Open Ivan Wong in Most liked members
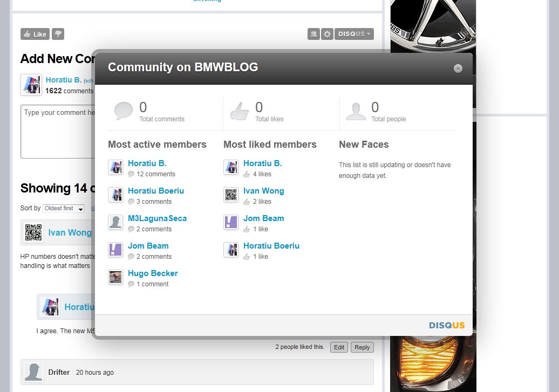 (263, 191)
